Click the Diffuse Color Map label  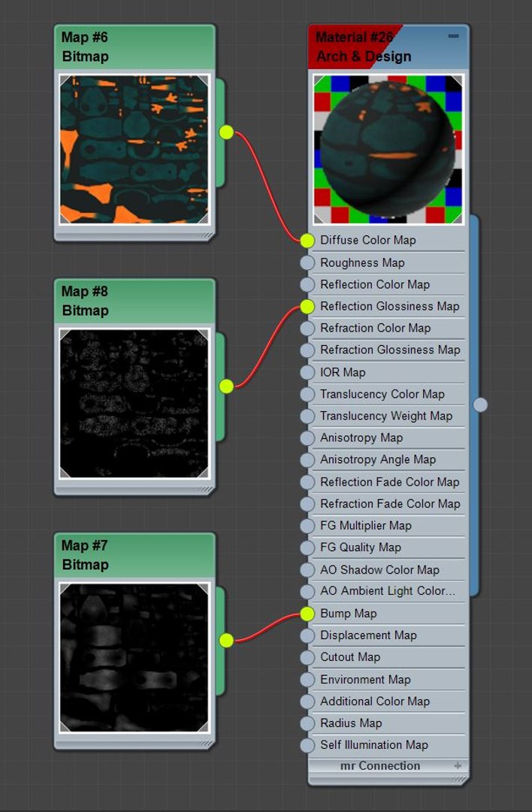[368, 241]
